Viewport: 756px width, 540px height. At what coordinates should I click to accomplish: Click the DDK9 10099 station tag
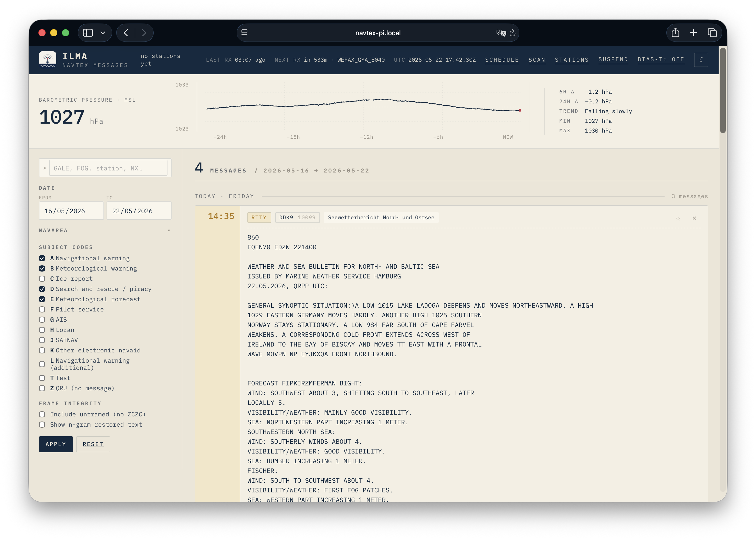[x=297, y=218]
